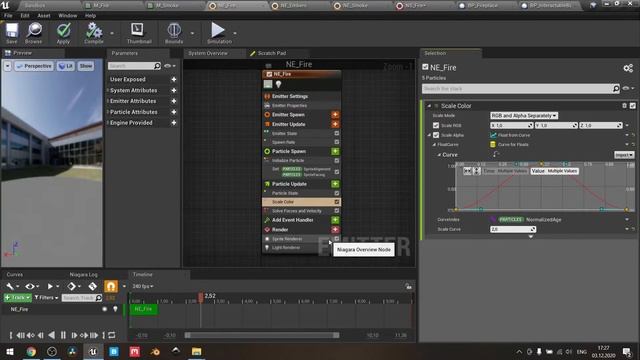
Task: Click the eye view options icon in timeline
Action: click(x=30, y=287)
